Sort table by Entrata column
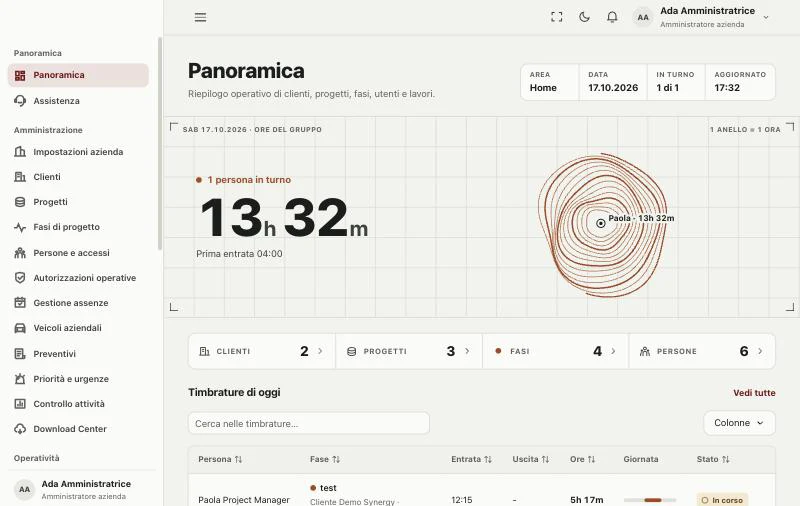The width and height of the screenshot is (800, 506). pyautogui.click(x=471, y=459)
